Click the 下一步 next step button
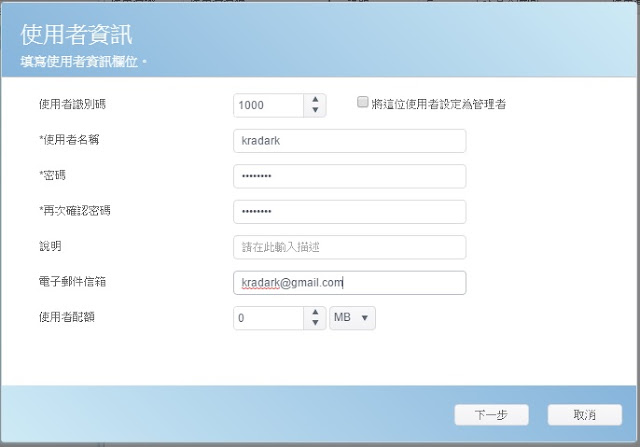Viewport: 640px width, 447px height. pyautogui.click(x=491, y=415)
